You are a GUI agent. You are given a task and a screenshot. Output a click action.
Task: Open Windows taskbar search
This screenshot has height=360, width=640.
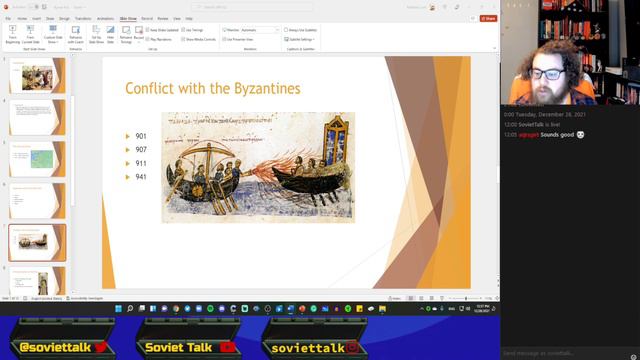[x=130, y=309]
